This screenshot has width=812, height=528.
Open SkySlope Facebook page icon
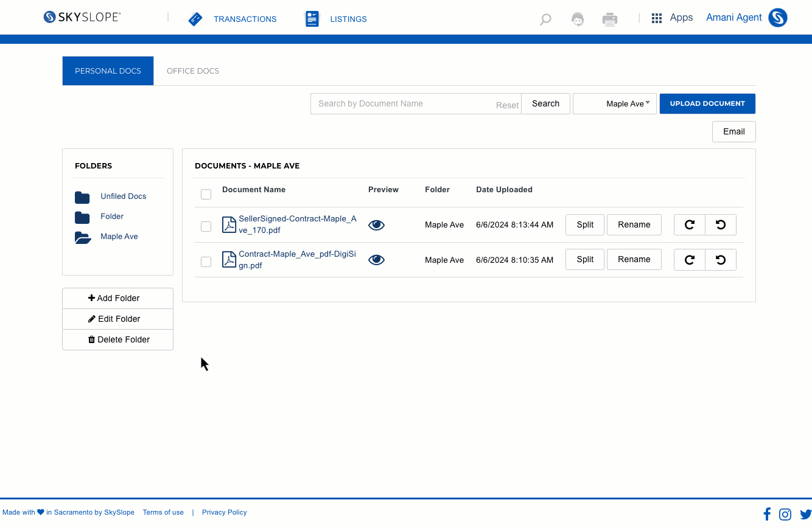[x=767, y=514]
